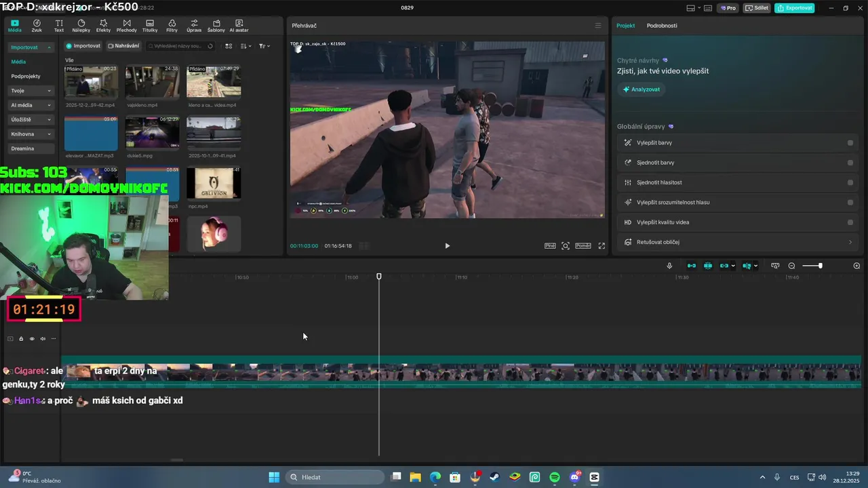This screenshot has width=868, height=488.
Task: Click the microphone voiceover record icon
Action: coord(669,266)
